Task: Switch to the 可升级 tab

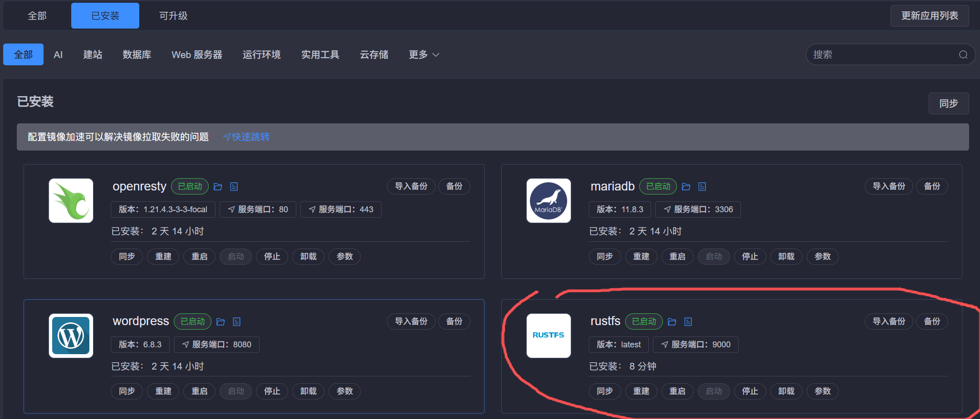Action: tap(173, 16)
